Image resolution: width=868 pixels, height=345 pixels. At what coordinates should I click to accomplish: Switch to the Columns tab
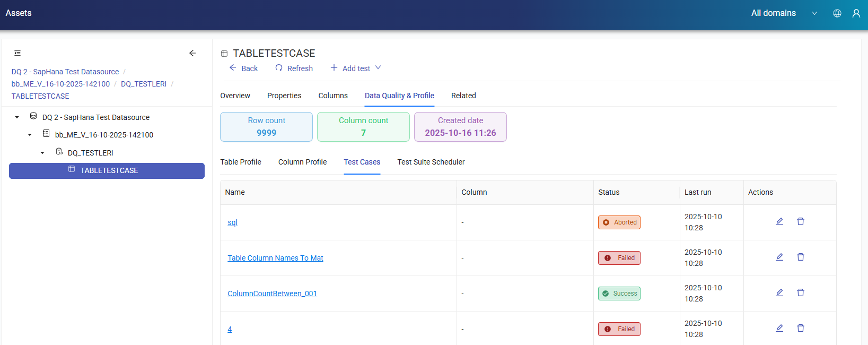[x=333, y=96]
